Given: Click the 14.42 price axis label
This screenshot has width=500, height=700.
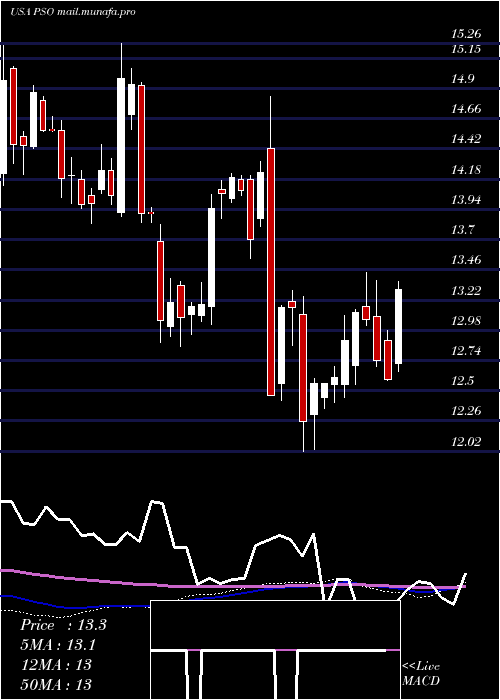Looking at the screenshot, I should coord(467,139).
